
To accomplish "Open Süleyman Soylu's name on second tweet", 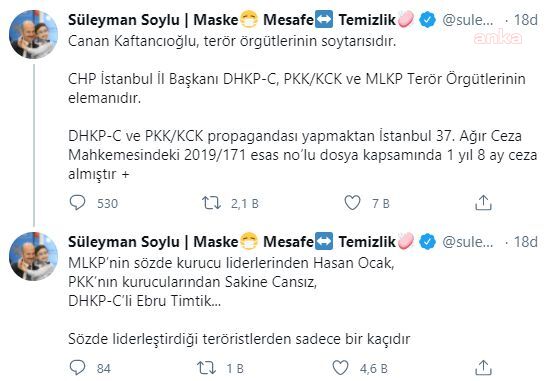I will click(x=124, y=242).
